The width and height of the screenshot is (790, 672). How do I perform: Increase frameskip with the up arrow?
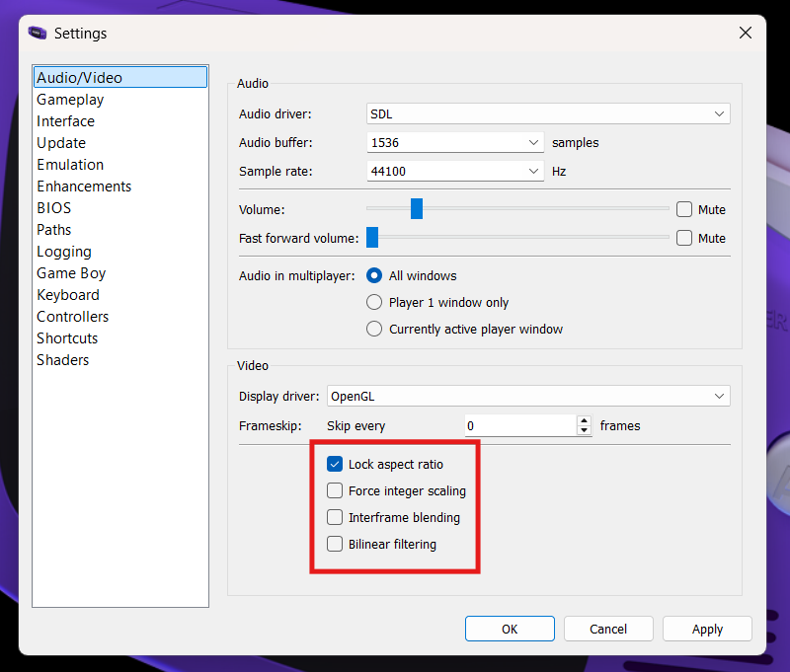click(584, 420)
